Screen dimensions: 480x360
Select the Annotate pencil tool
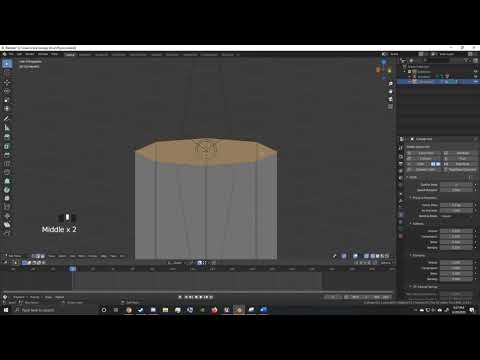(7, 118)
